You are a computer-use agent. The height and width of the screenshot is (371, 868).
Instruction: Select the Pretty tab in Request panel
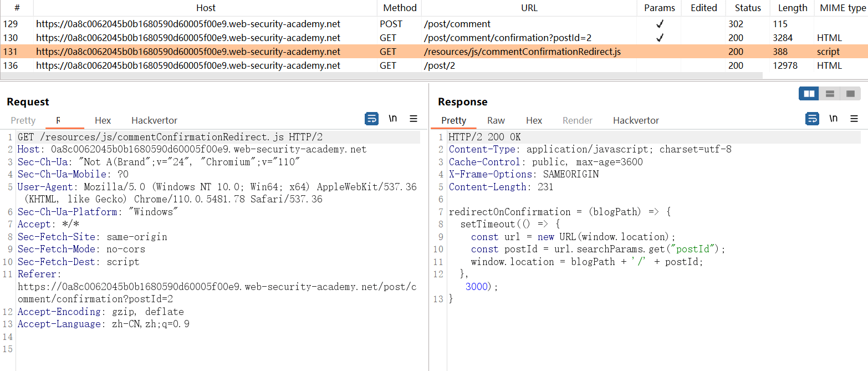coord(23,120)
